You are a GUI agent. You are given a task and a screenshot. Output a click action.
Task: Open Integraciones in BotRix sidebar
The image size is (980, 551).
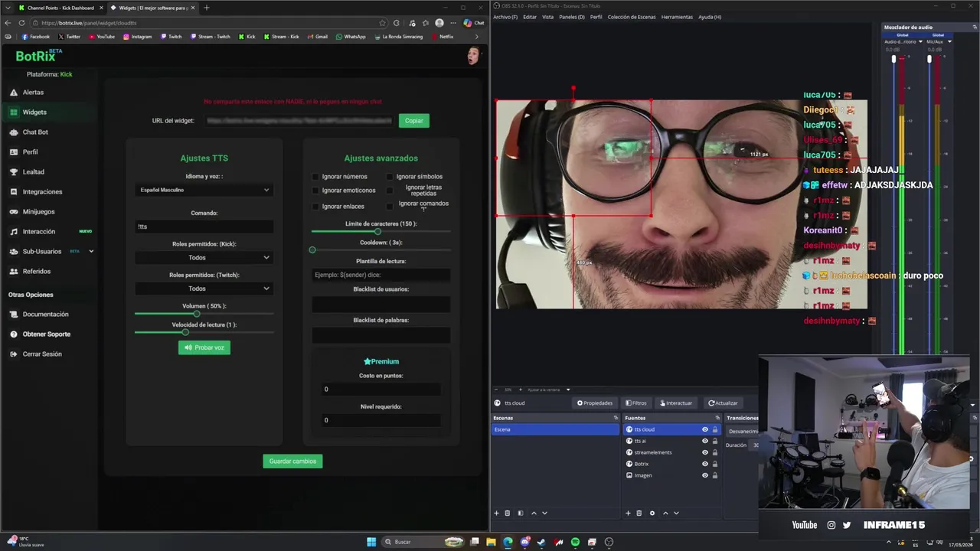tap(42, 192)
